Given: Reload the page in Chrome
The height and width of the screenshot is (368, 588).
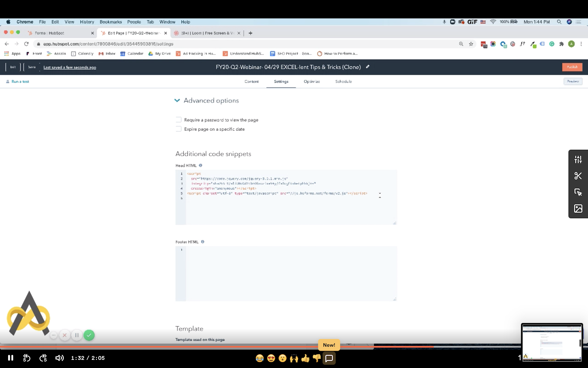Looking at the screenshot, I should pos(26,44).
